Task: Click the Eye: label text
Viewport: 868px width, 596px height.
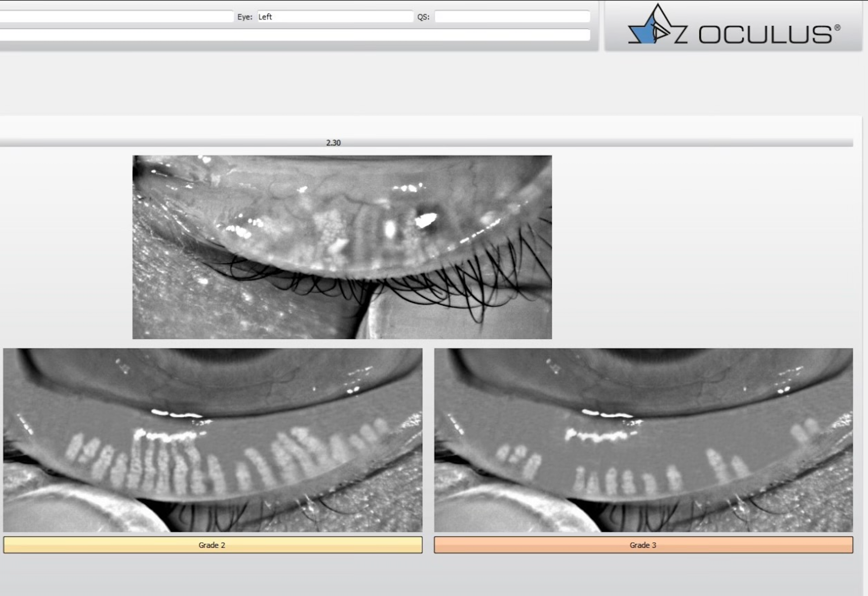Action: (245, 17)
